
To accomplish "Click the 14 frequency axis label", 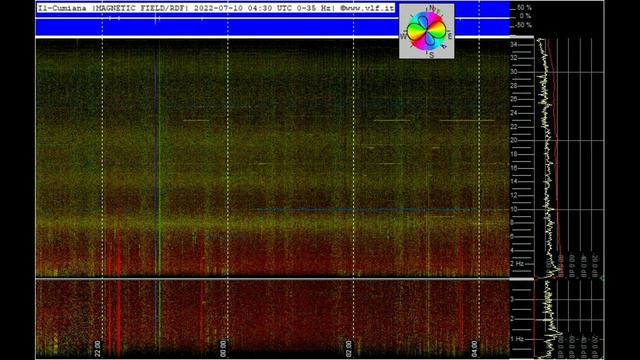I will point(514,182).
